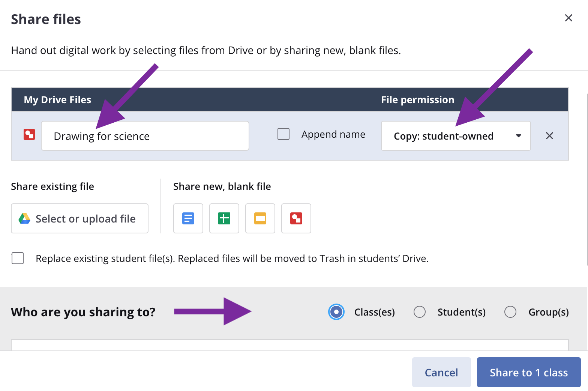The height and width of the screenshot is (391, 588).
Task: Remove the Drawing for science file row
Action: click(549, 136)
